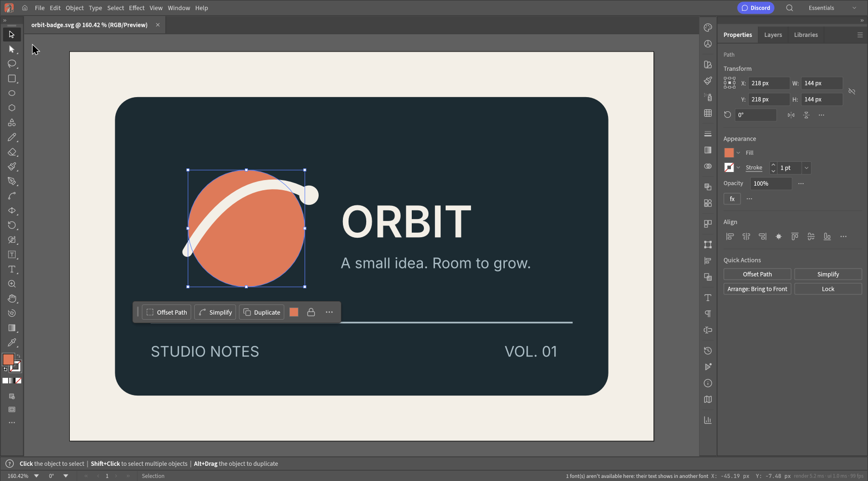
Task: Click the Stroke swatch in Appearance
Action: point(729,168)
